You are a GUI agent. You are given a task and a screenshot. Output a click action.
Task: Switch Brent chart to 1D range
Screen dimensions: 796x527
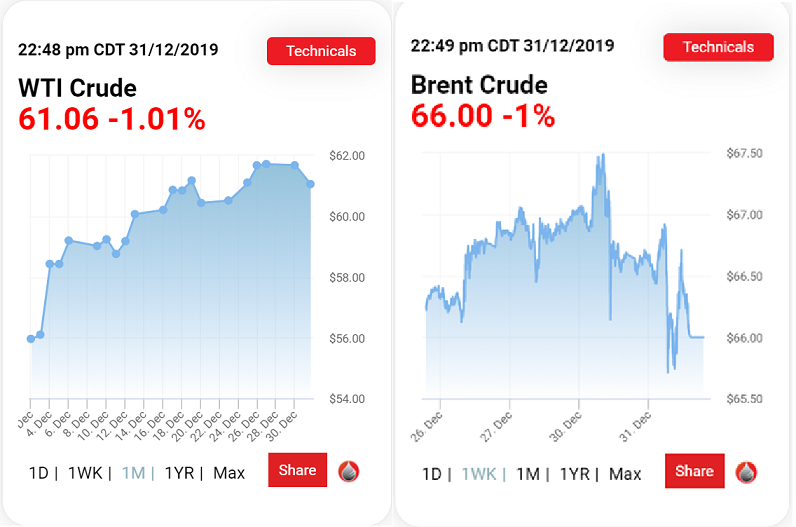432,474
